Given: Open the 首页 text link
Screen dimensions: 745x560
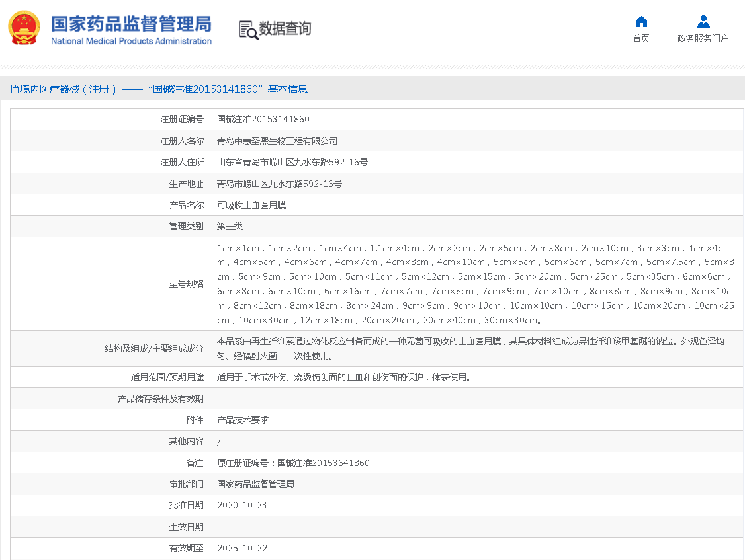Looking at the screenshot, I should (x=640, y=38).
